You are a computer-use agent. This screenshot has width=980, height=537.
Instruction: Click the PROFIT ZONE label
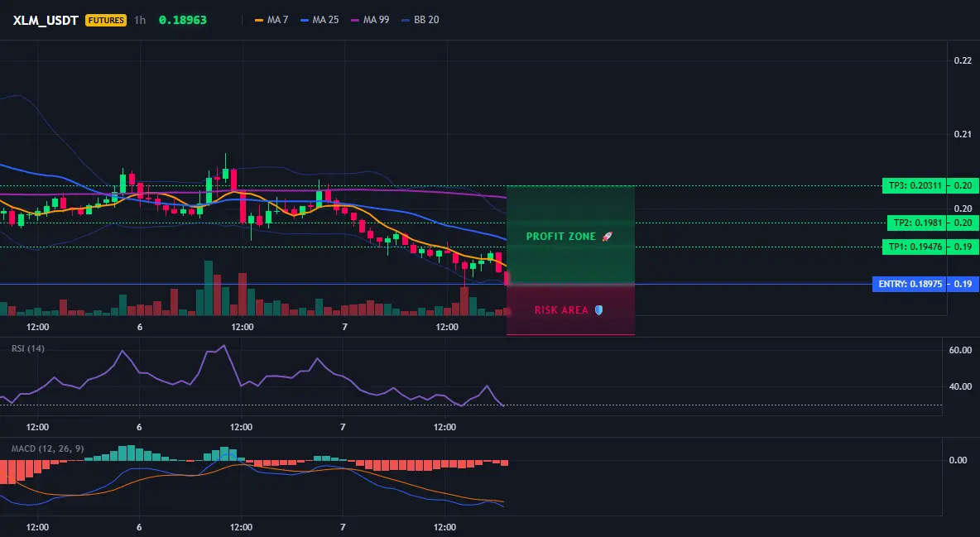point(561,237)
